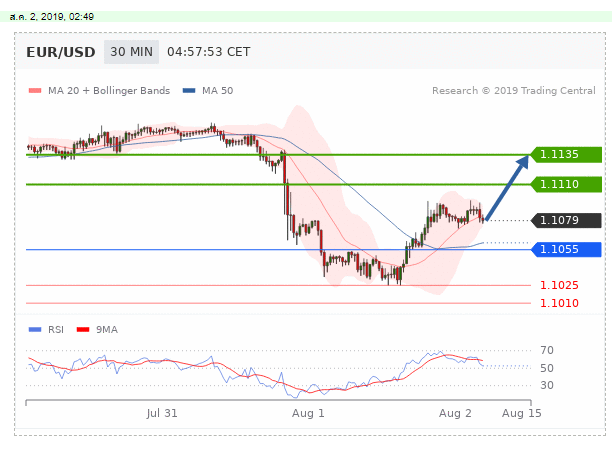This screenshot has width=612, height=449.
Task: Click the RSI legend text
Action: [x=56, y=330]
